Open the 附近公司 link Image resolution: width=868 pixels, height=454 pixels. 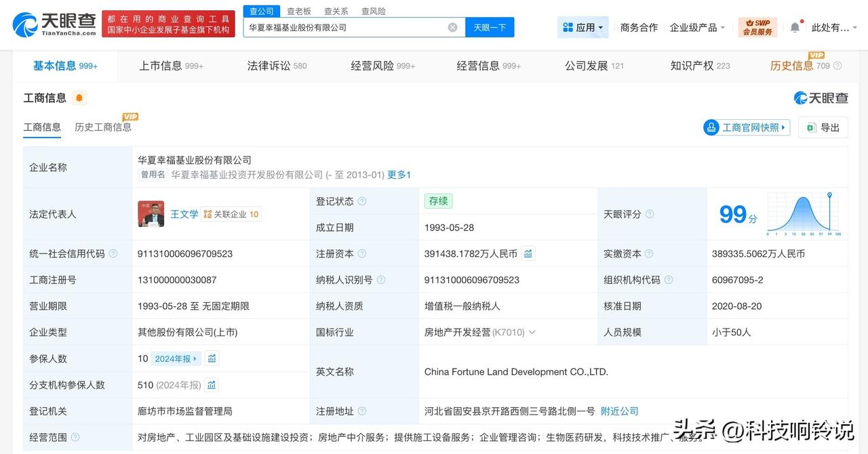[x=620, y=411]
